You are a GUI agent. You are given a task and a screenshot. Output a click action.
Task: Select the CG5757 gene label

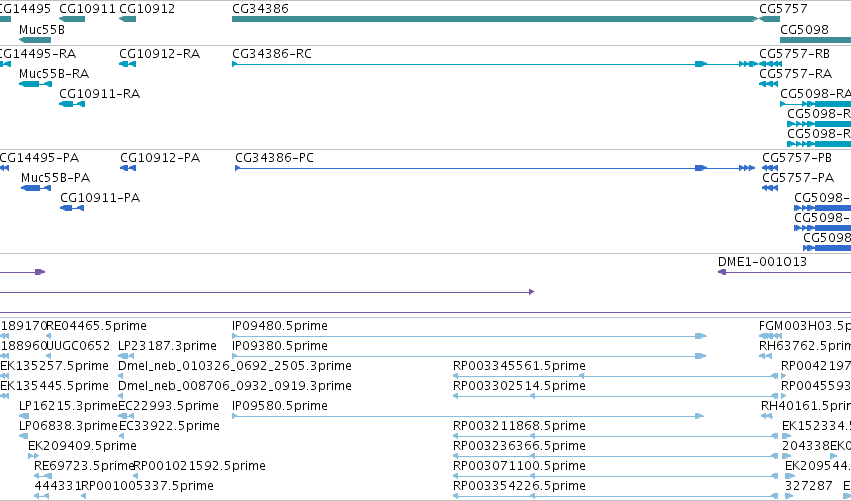783,9
